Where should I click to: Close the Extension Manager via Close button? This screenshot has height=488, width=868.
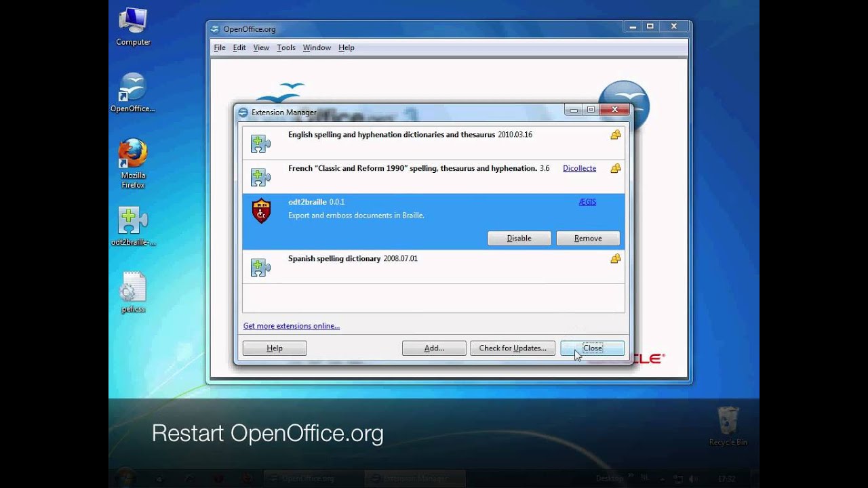point(592,348)
